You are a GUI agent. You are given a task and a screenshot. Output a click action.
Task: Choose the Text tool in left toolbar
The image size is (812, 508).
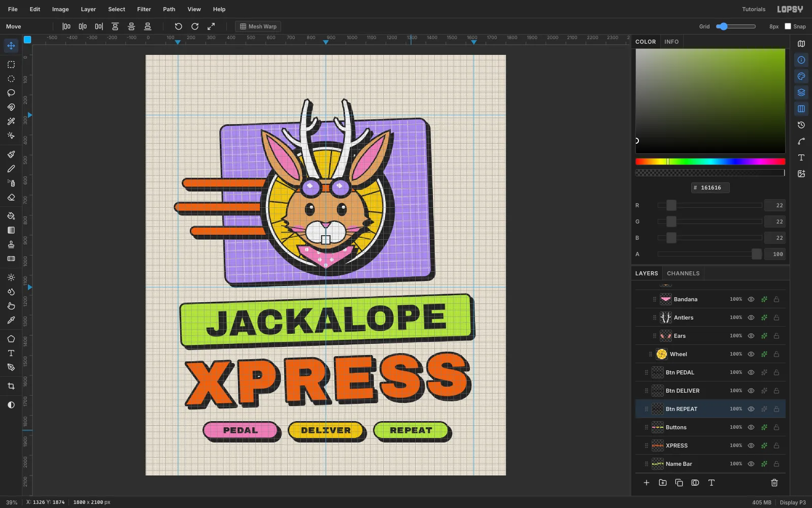pyautogui.click(x=11, y=353)
